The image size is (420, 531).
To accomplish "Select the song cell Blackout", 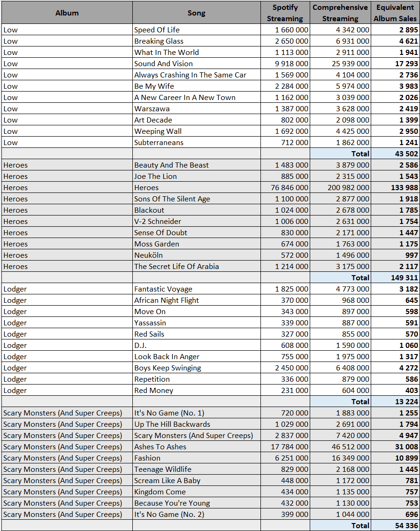I will 197,210.
